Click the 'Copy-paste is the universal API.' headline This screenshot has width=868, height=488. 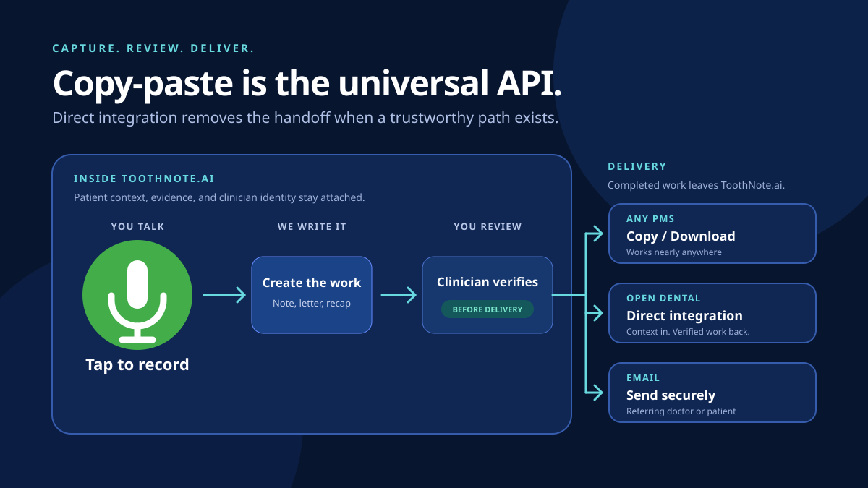(x=307, y=83)
